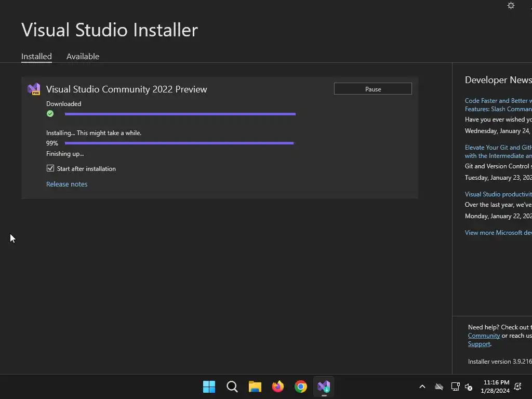Launch Firefox from the taskbar
The width and height of the screenshot is (532, 399).
[x=278, y=387]
